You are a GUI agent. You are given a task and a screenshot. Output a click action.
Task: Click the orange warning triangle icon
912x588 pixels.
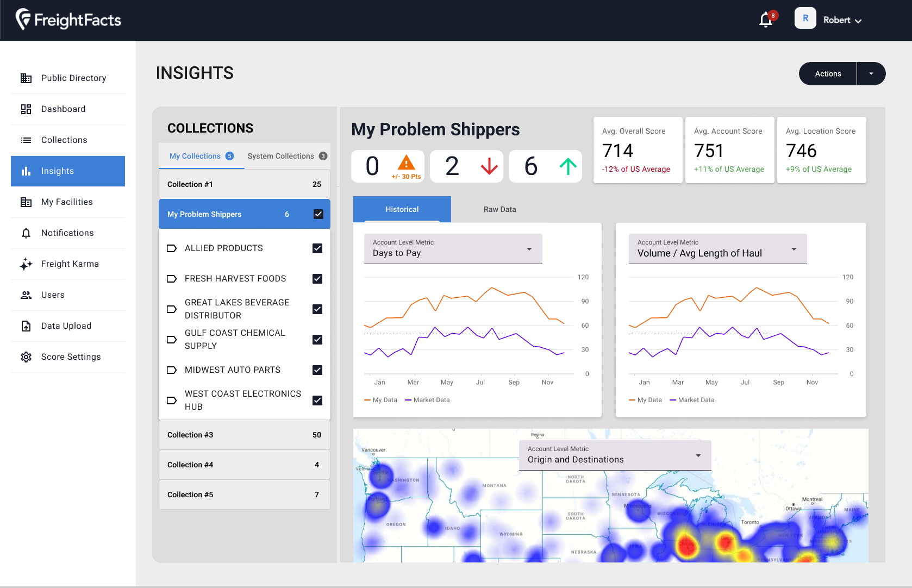(x=406, y=162)
